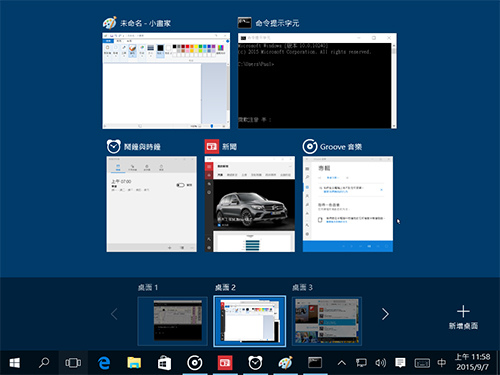This screenshot has height=375, width=500.
Task: Open Alarms & Clock from taskbar
Action: click(255, 363)
